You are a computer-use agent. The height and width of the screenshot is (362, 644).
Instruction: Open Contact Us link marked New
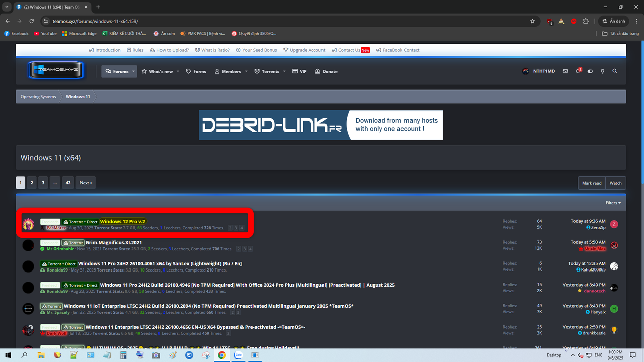351,50
